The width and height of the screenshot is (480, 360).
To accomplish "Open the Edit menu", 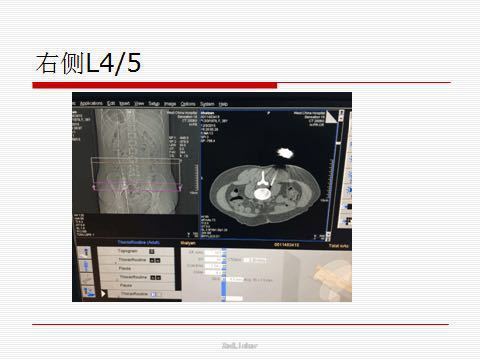I will 111,103.
